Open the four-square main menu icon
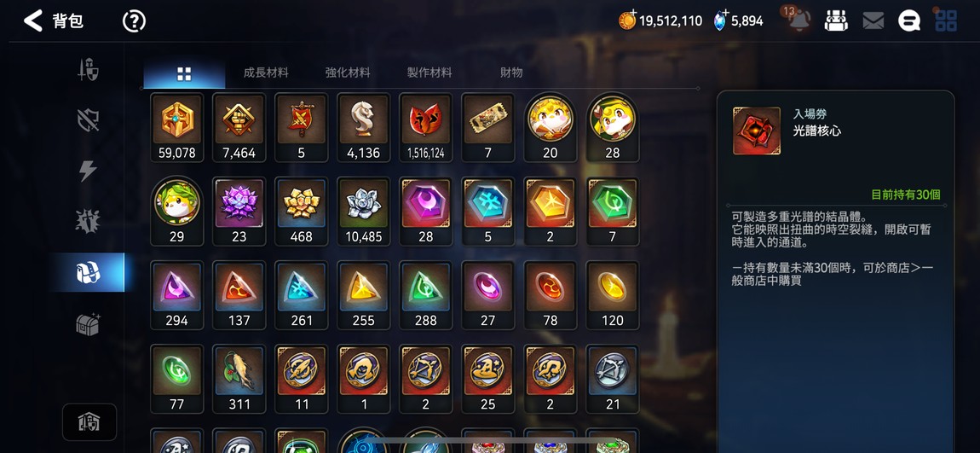Screen dimensions: 980x453 (x=946, y=20)
